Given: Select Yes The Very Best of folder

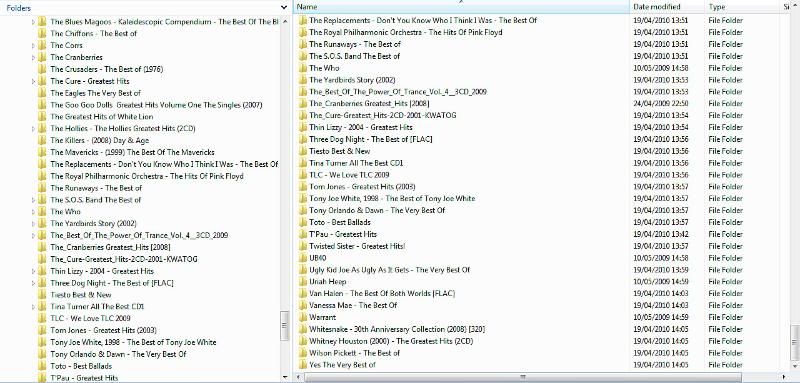Looking at the screenshot, I should [x=342, y=365].
